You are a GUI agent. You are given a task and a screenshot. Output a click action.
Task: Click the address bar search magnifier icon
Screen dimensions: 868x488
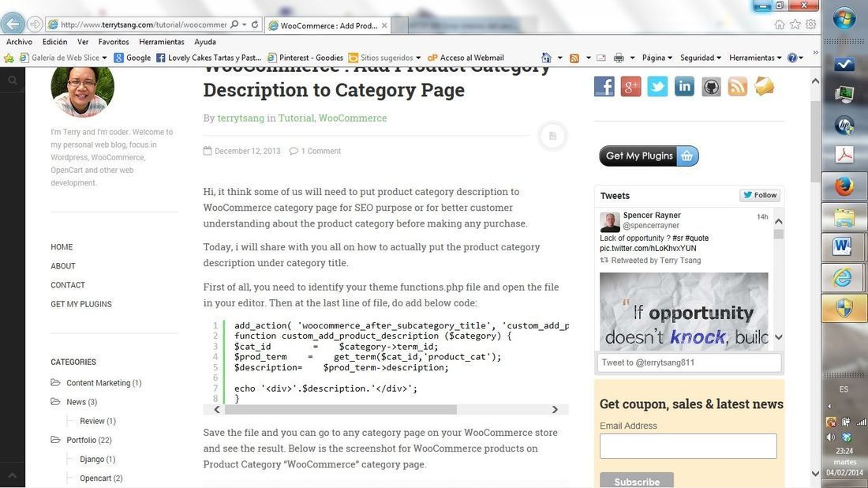[234, 24]
